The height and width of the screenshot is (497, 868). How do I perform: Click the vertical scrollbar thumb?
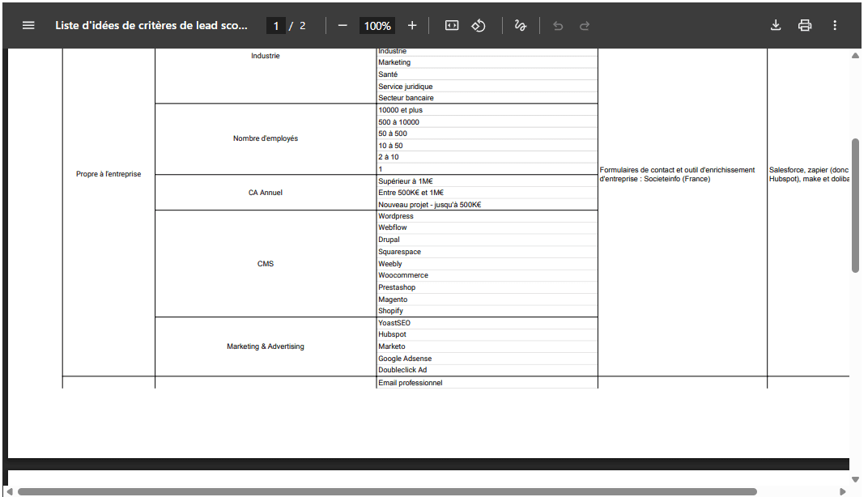855,206
